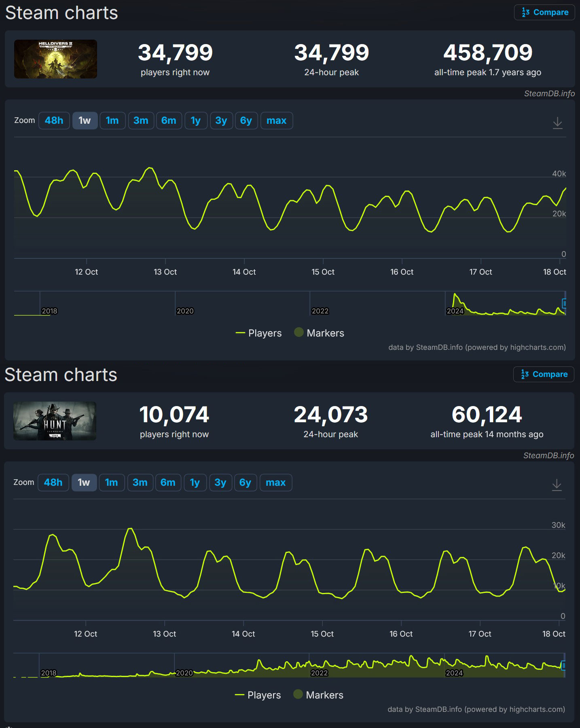Set Helldivers II chart zoom to 48h
Screen dimensions: 580x728
click(54, 121)
